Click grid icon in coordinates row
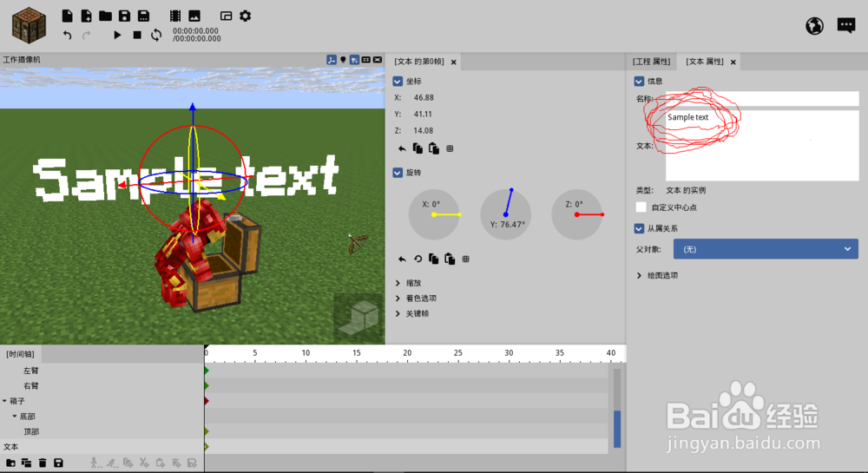 click(450, 148)
